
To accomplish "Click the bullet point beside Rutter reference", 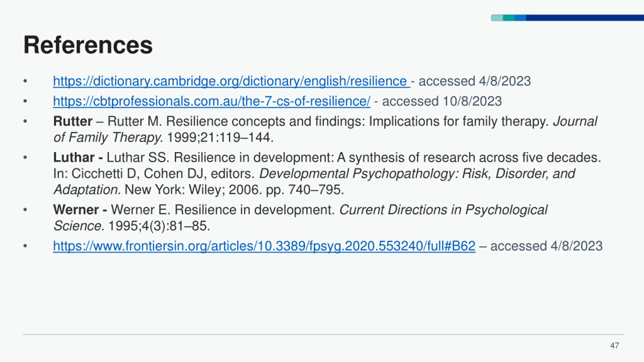I will 25,121.
